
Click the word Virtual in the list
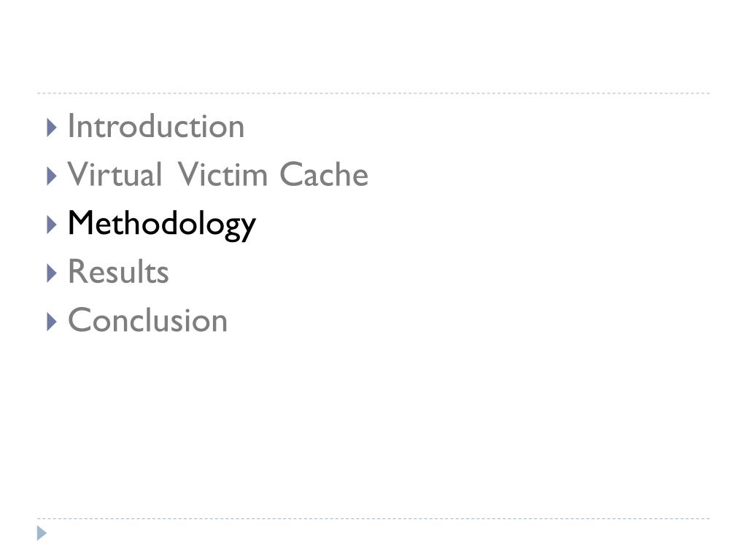pyautogui.click(x=115, y=175)
